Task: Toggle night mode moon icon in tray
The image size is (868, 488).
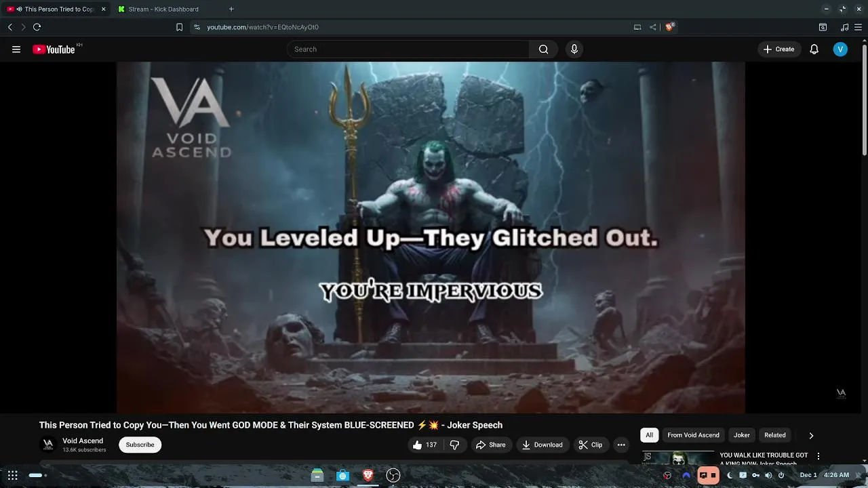Action: click(730, 475)
